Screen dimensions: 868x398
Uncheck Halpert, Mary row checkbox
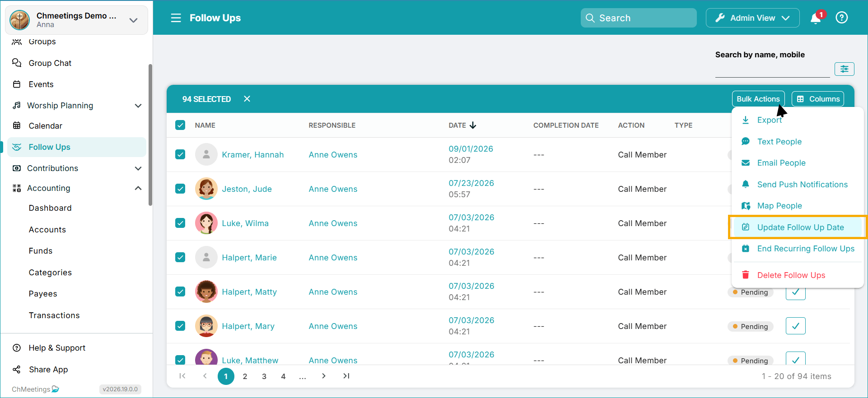click(x=180, y=326)
